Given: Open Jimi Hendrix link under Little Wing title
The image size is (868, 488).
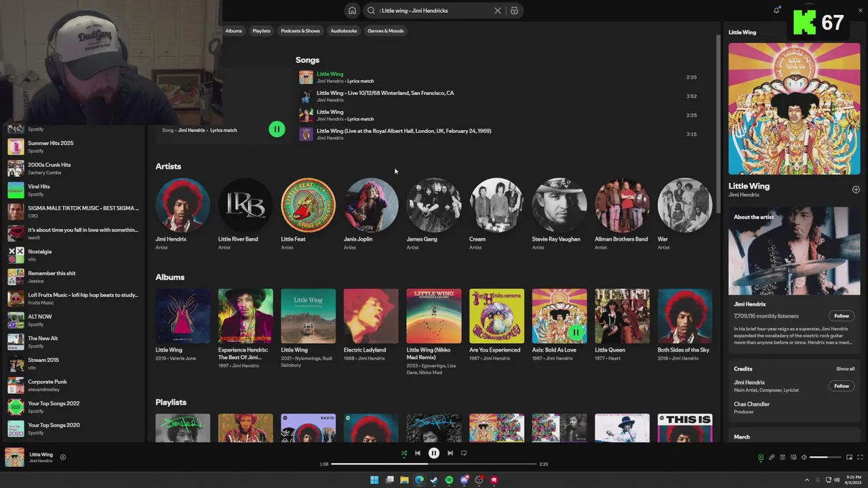Looking at the screenshot, I should [x=744, y=195].
